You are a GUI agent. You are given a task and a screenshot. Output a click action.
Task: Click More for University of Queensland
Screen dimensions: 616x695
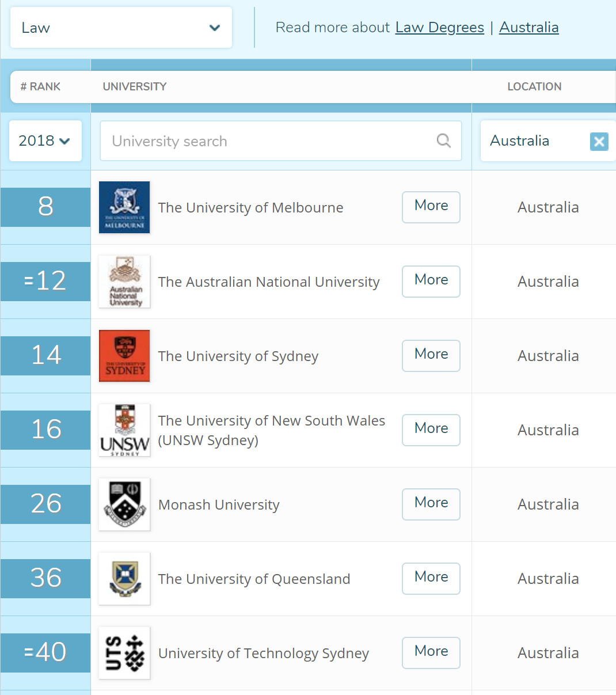(431, 578)
